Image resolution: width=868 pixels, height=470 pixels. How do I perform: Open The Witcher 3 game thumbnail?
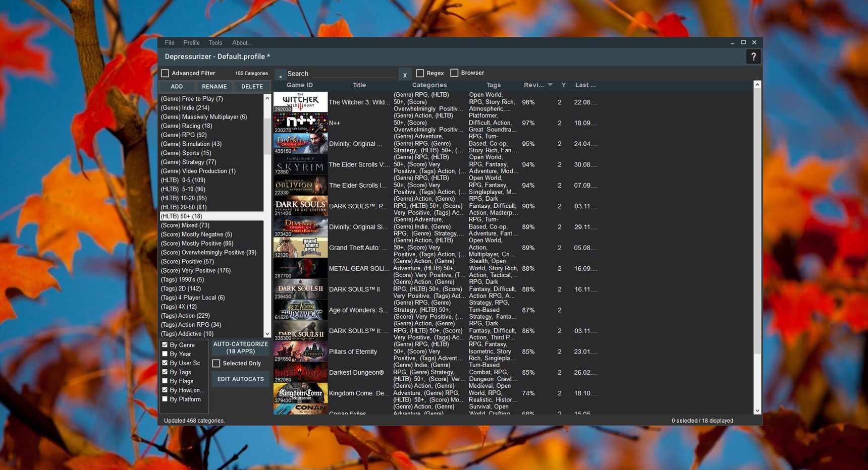pos(300,102)
